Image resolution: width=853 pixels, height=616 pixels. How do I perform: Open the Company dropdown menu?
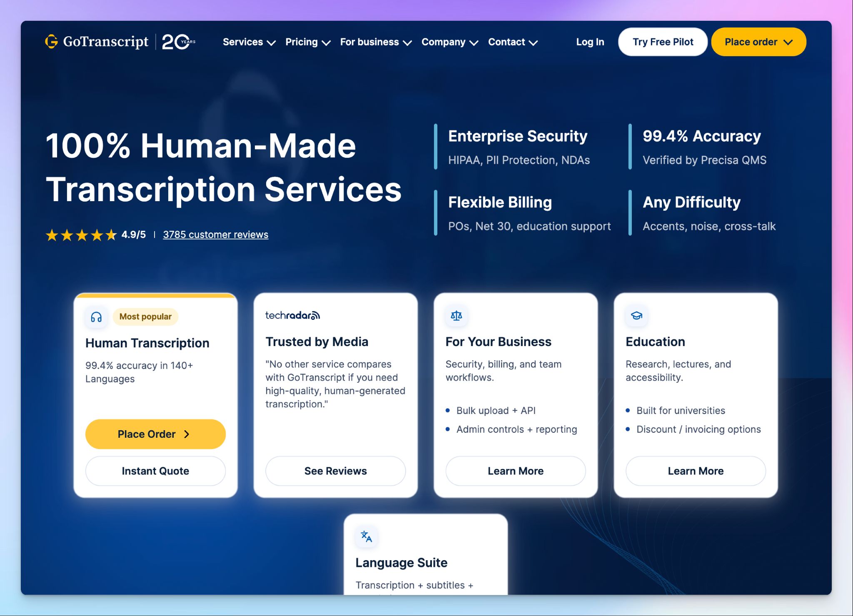pos(450,42)
